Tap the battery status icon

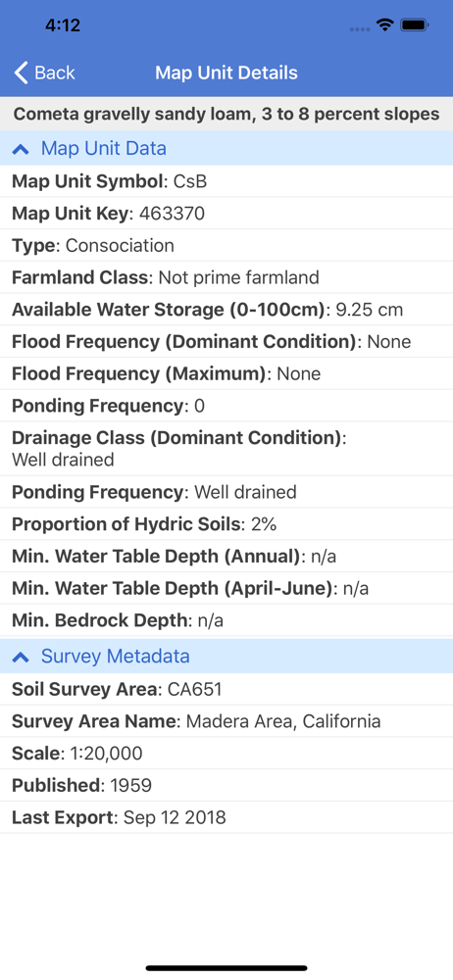(414, 25)
